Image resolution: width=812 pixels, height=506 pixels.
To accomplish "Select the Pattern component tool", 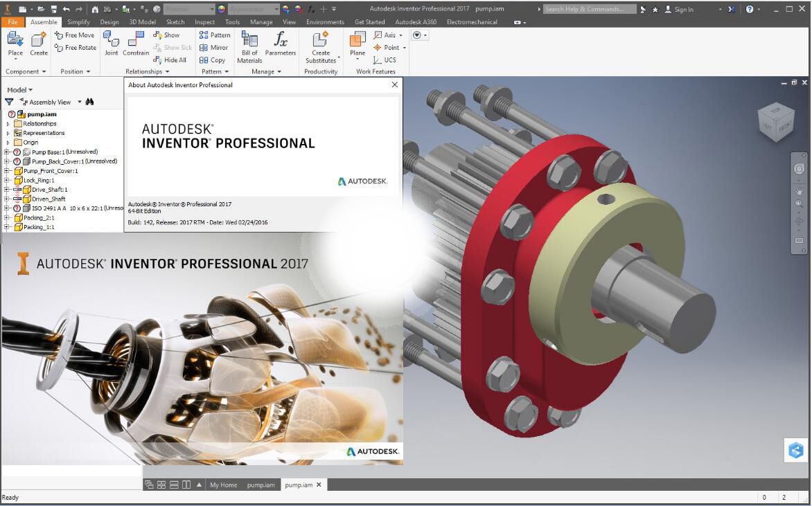I will pyautogui.click(x=215, y=35).
